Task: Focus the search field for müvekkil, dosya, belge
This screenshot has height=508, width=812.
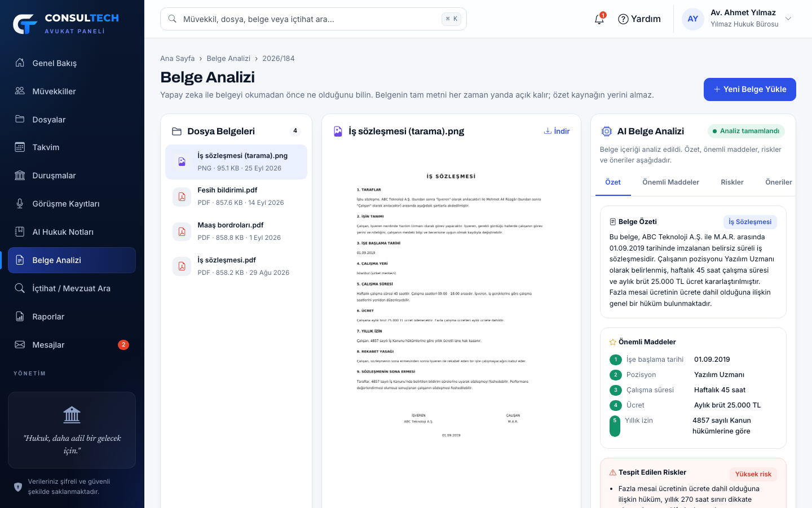Action: [314, 19]
